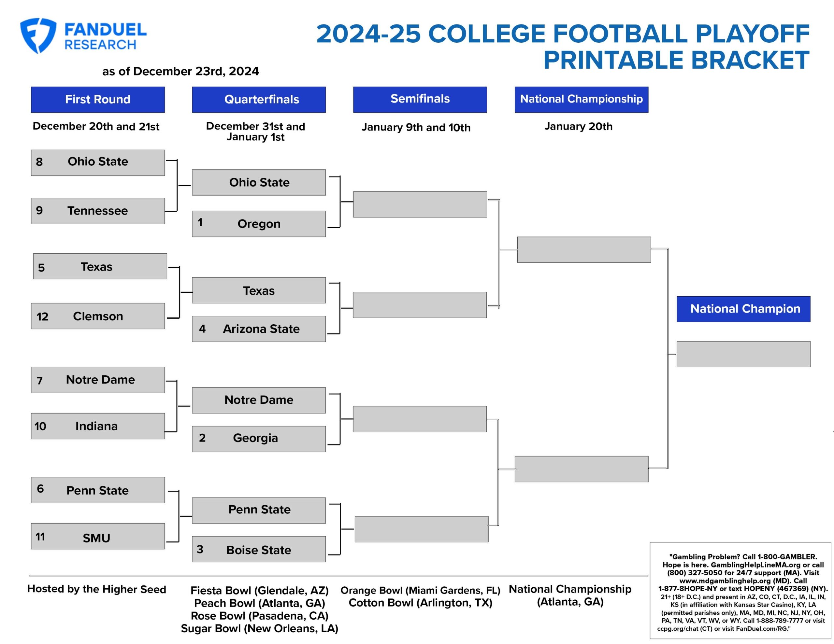Choose the 11 seed SMU box

click(x=98, y=536)
